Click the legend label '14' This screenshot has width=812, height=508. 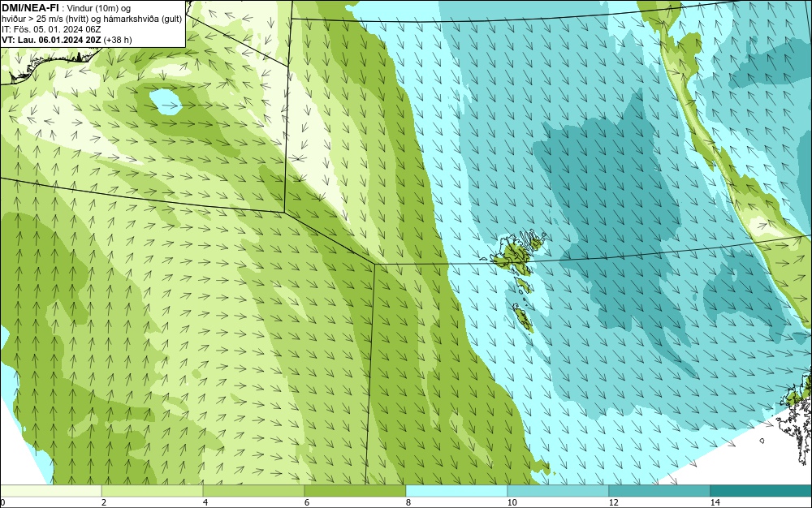coord(715,502)
